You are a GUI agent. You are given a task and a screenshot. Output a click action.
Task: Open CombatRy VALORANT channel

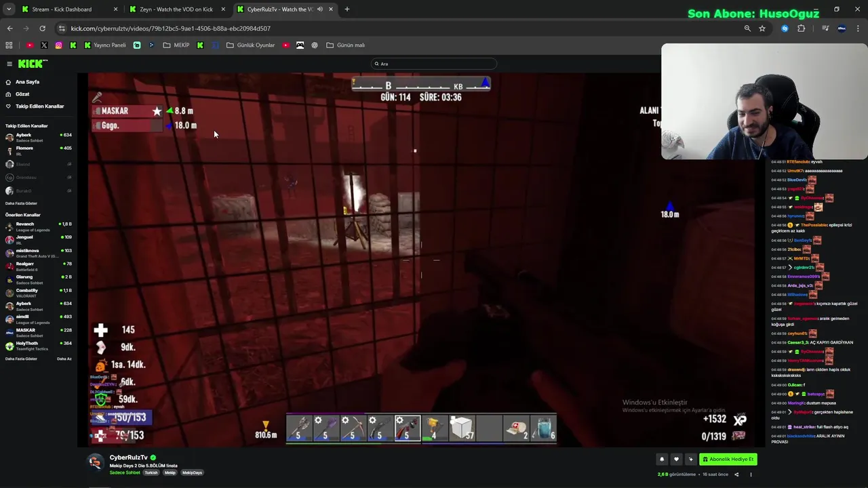[39, 292]
